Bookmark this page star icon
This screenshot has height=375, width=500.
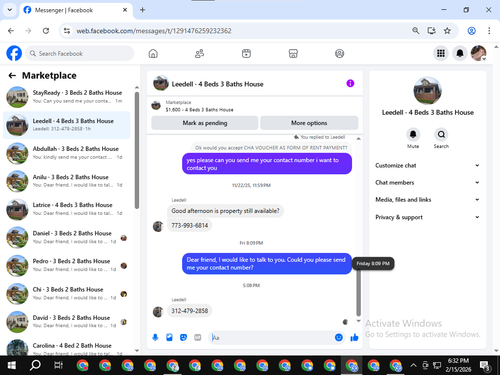447,31
